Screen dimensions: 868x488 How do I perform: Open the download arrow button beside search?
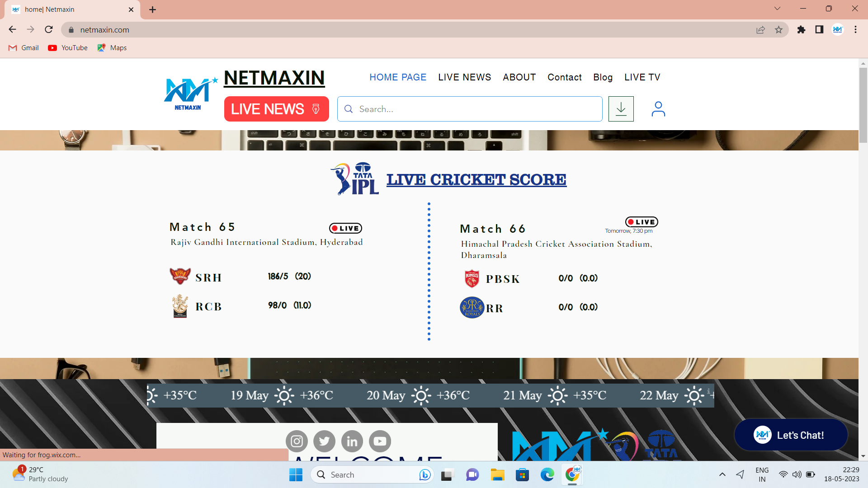click(x=621, y=109)
